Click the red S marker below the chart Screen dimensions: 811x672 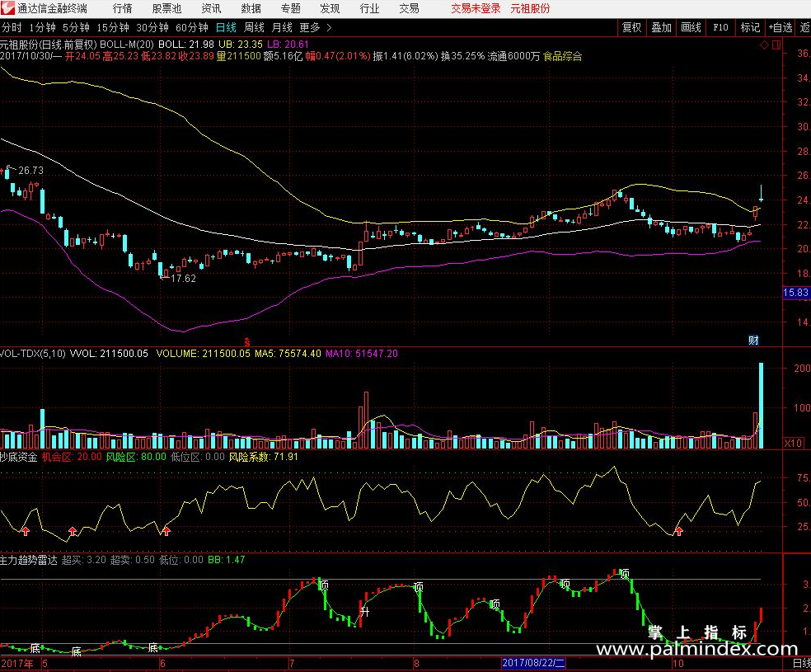point(247,342)
